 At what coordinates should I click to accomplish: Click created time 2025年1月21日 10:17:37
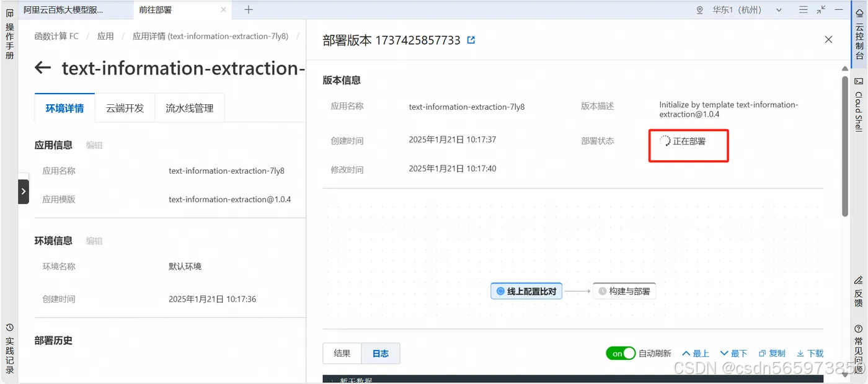(x=453, y=140)
